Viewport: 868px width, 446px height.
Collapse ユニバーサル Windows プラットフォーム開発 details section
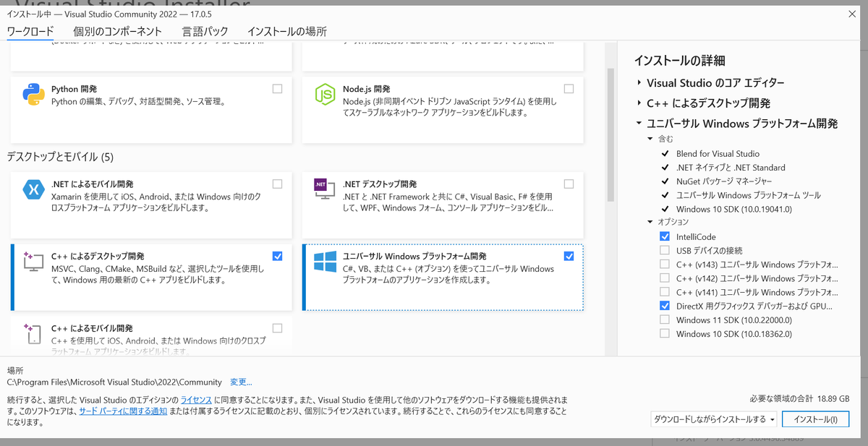pos(639,124)
